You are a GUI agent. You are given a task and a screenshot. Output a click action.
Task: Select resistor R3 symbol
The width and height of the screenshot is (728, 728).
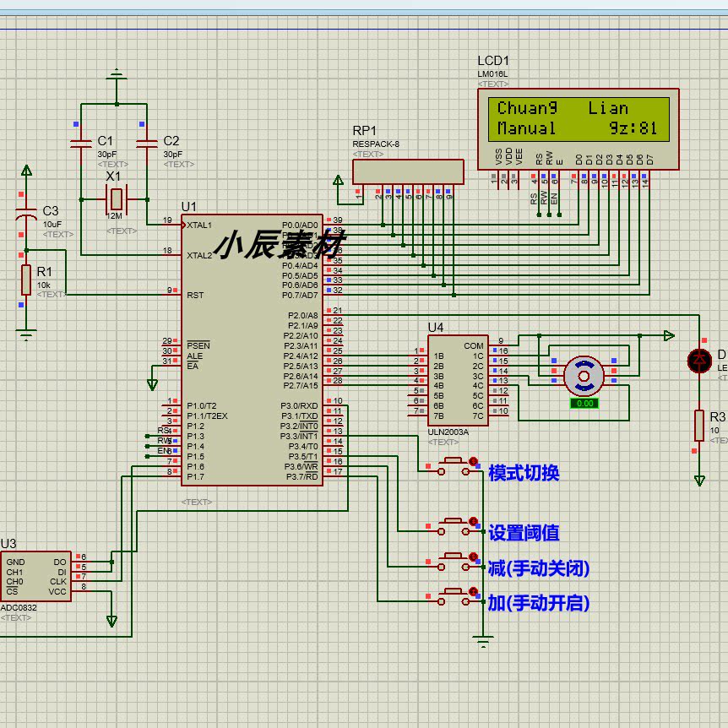click(698, 426)
